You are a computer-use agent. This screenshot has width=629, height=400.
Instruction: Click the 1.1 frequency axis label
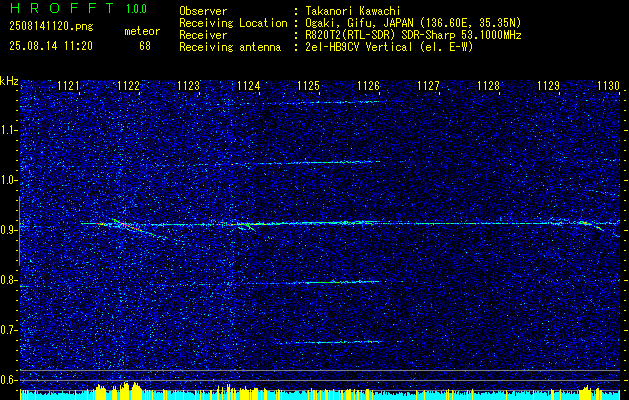coord(7,130)
